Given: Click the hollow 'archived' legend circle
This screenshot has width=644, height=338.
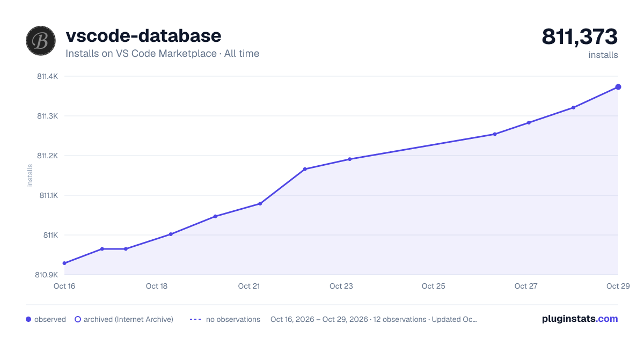Looking at the screenshot, I should 78,319.
